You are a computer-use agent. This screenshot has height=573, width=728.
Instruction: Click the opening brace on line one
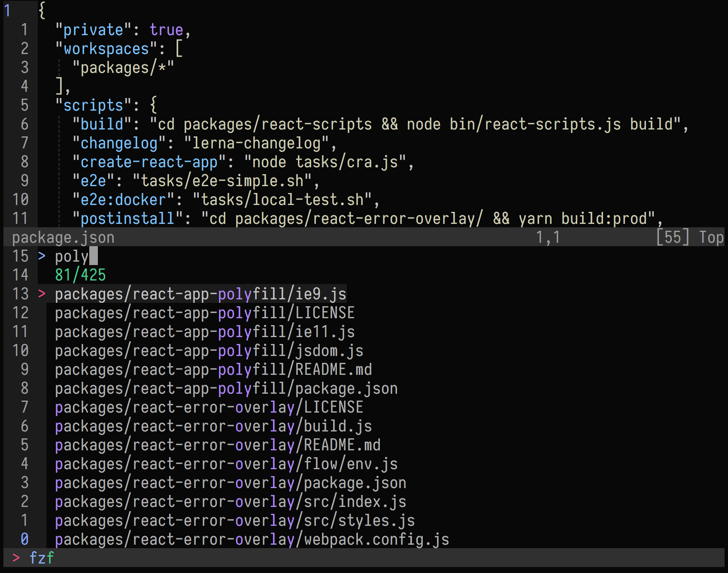(42, 10)
